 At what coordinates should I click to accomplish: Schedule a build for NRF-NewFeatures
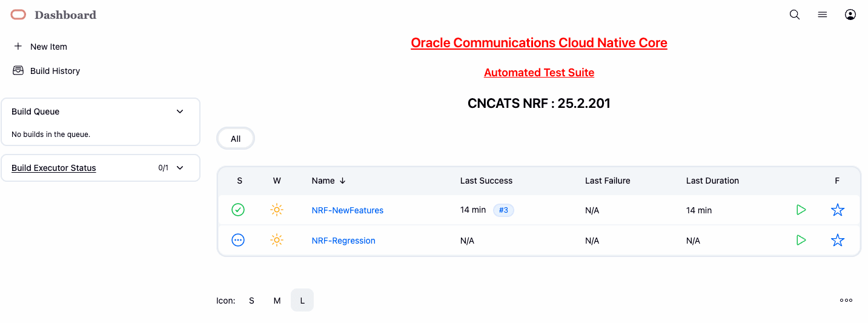(x=801, y=210)
